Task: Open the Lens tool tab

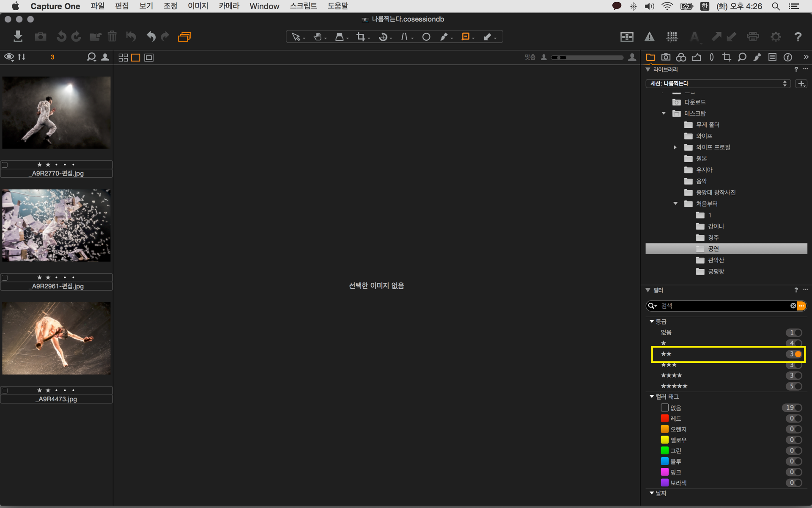Action: [x=711, y=57]
